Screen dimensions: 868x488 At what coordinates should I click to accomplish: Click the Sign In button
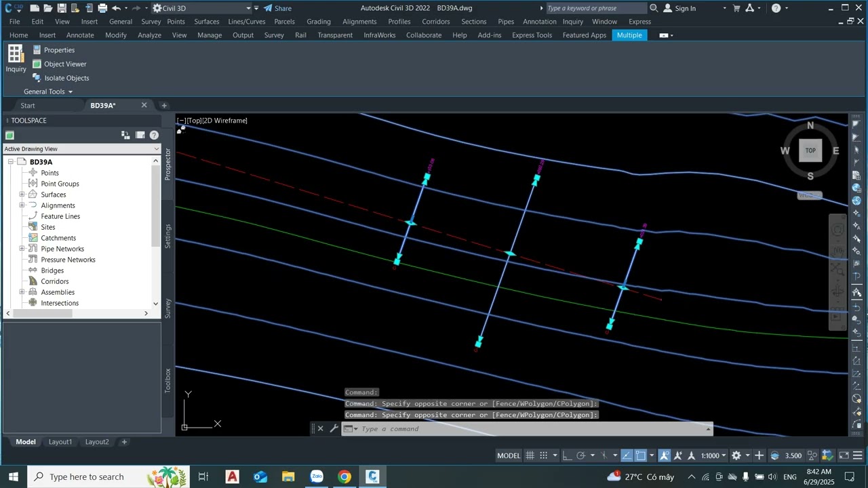pyautogui.click(x=679, y=8)
